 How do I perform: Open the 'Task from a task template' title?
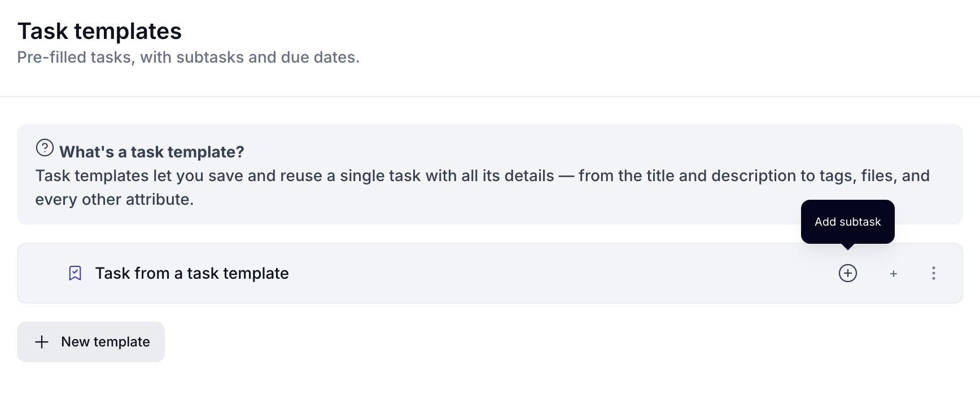click(x=192, y=273)
